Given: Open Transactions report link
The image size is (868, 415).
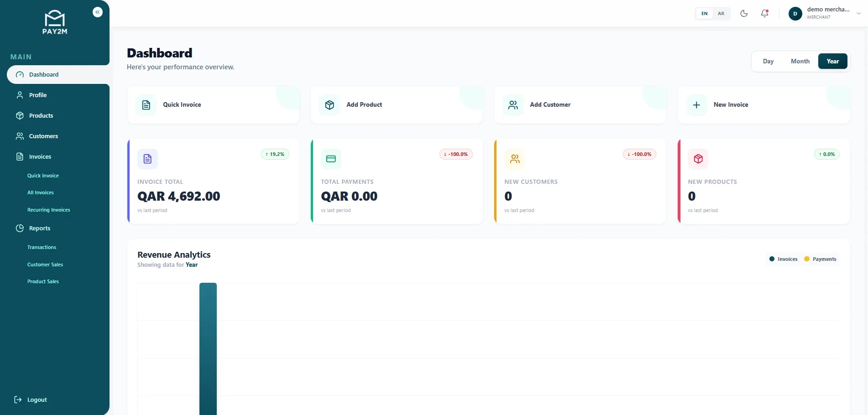Looking at the screenshot, I should (x=42, y=247).
